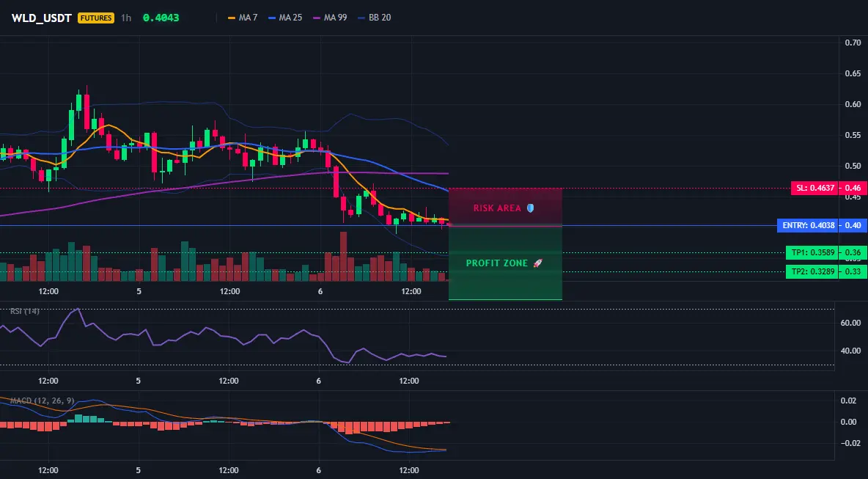The image size is (868, 479).
Task: Click the tallest red volume bar
Action: [x=343, y=257]
